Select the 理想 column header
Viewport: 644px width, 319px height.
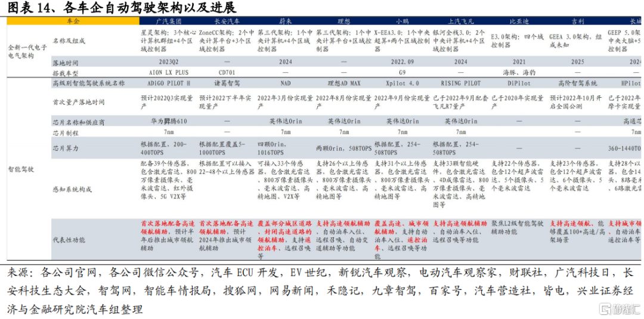344,20
